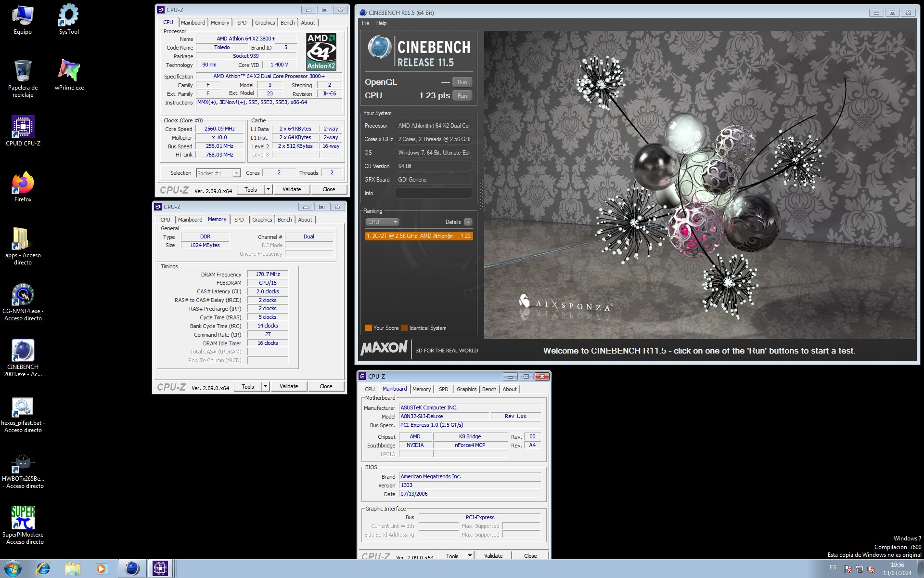This screenshot has height=578, width=924.
Task: Click Close in Mainboard CPU-Z window
Action: coord(530,555)
